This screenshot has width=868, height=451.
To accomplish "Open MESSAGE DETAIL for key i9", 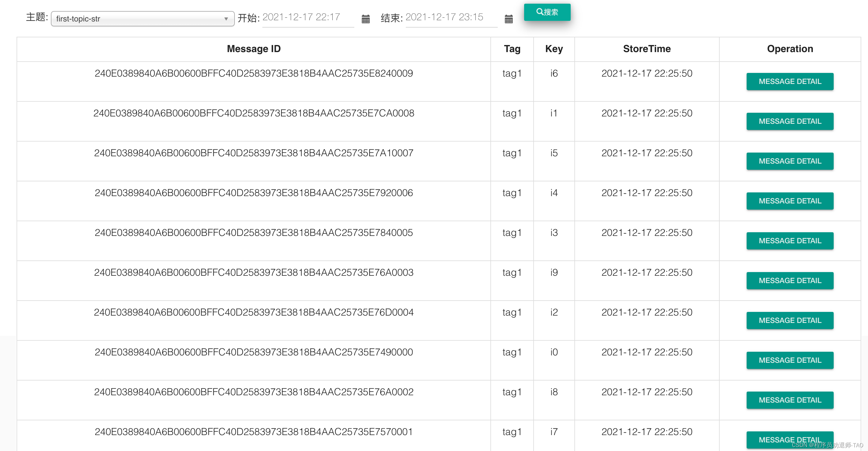I will [x=790, y=281].
